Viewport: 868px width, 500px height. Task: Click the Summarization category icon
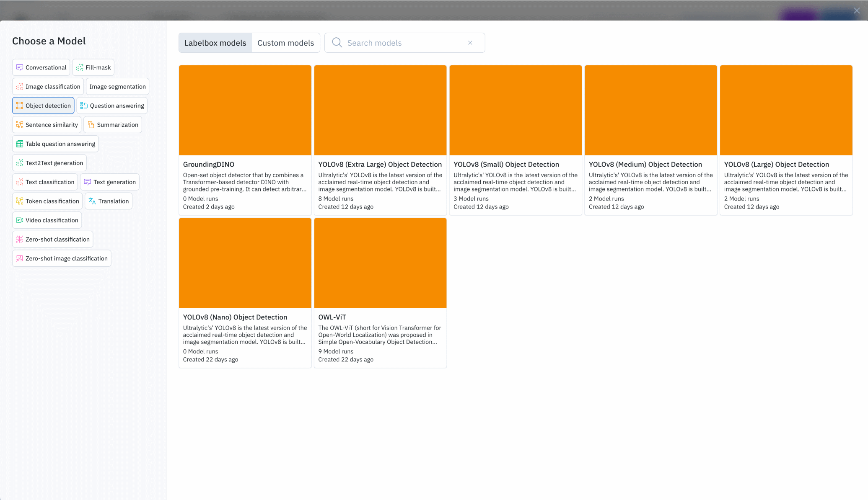[91, 125]
